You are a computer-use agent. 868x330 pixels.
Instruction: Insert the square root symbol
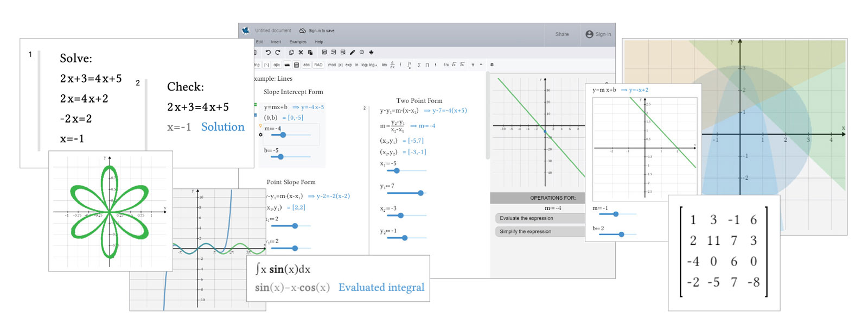coord(454,65)
